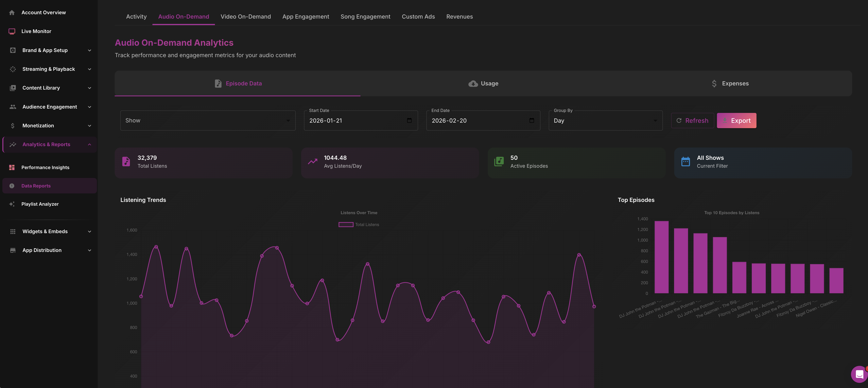Toggle Total Listens legend in chart

coord(358,224)
